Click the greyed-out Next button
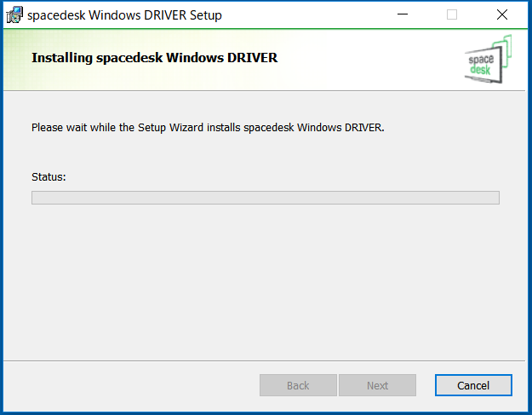Screen dimensions: 532x415 point(377,385)
